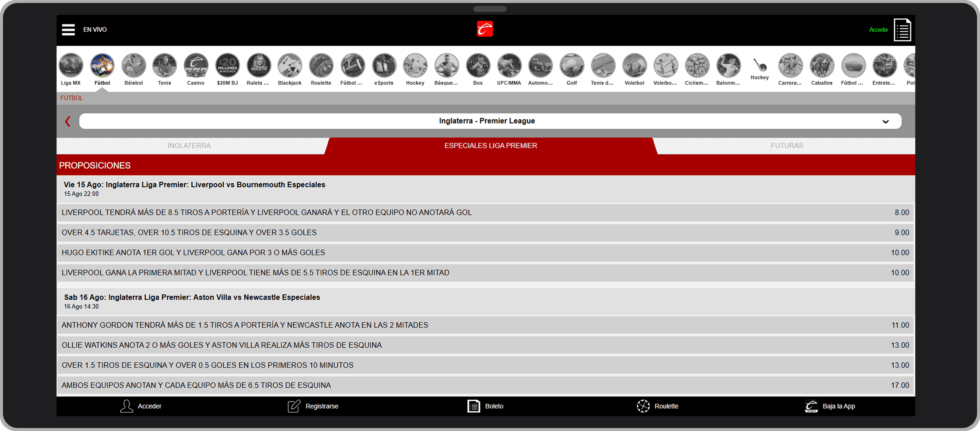Click the FÚTBOL breadcrumb link
980x431 pixels.
[71, 98]
